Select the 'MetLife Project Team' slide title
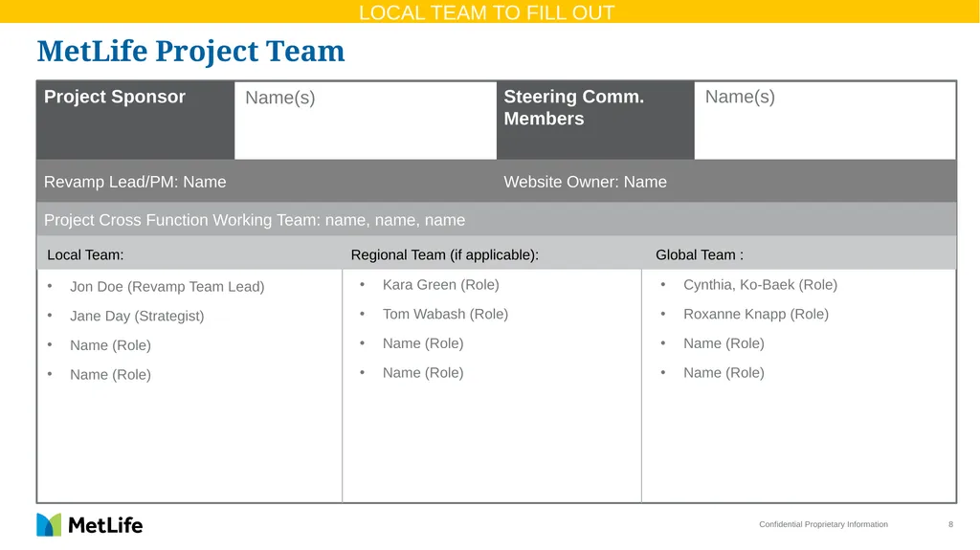The image size is (980, 550). click(190, 52)
